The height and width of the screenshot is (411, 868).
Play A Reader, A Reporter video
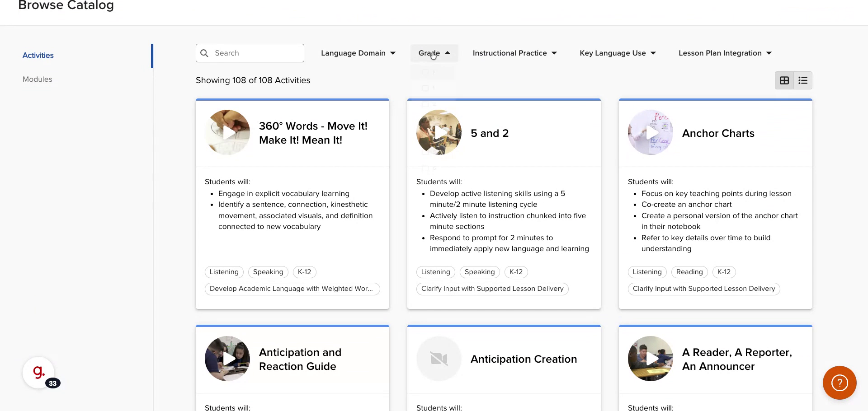(651, 359)
